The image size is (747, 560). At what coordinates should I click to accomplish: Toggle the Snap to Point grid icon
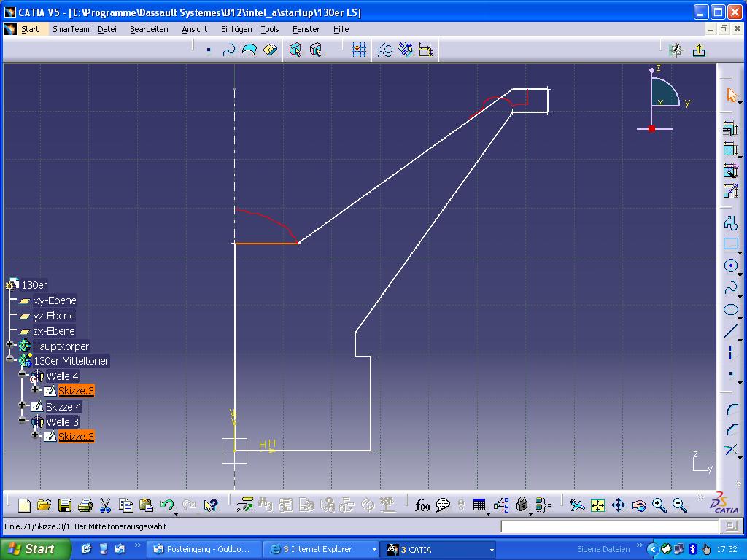(359, 50)
